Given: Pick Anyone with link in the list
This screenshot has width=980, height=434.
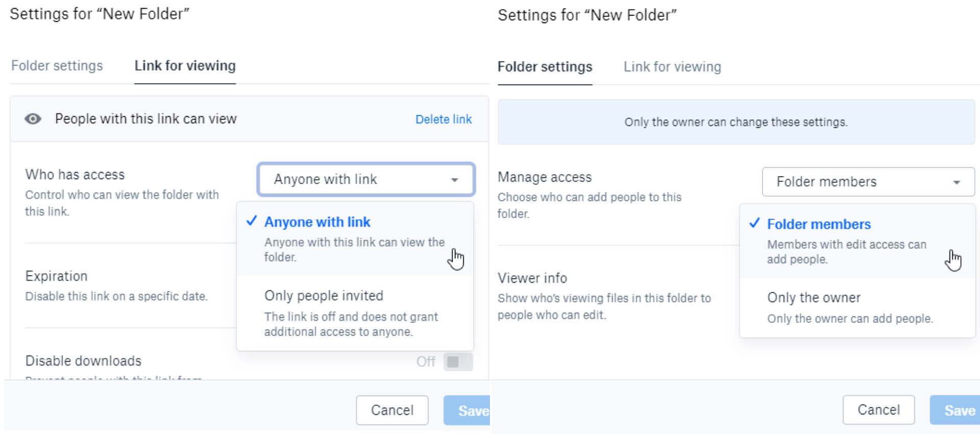Looking at the screenshot, I should click(x=317, y=222).
